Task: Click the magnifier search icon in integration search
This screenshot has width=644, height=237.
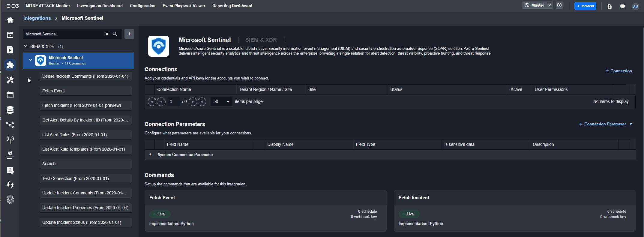Action: 115,34
